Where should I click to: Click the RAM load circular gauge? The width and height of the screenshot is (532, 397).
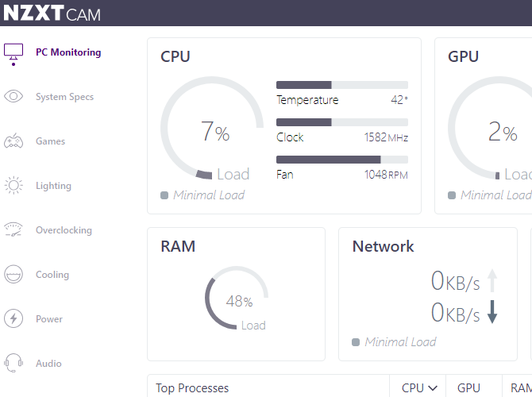click(238, 300)
